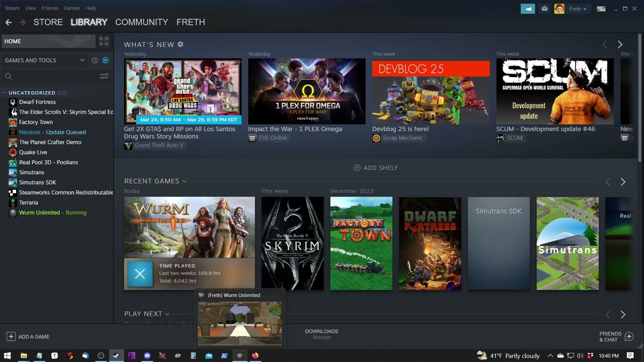Open Discord from the taskbar

pyautogui.click(x=147, y=355)
